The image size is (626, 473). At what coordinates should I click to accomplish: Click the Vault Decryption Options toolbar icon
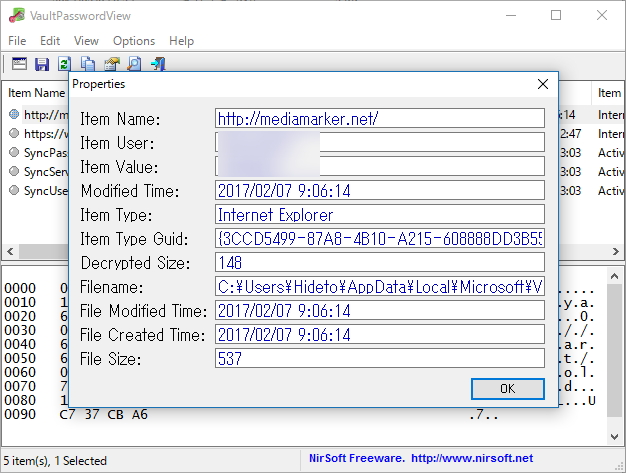coord(19,64)
